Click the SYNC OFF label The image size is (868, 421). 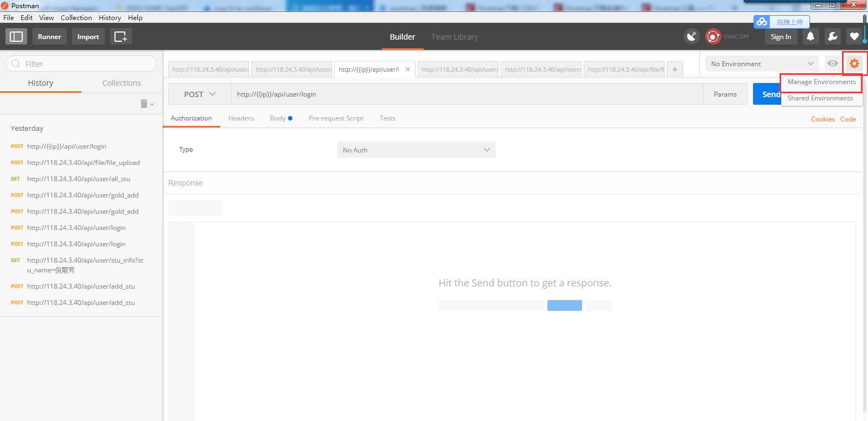pos(736,36)
